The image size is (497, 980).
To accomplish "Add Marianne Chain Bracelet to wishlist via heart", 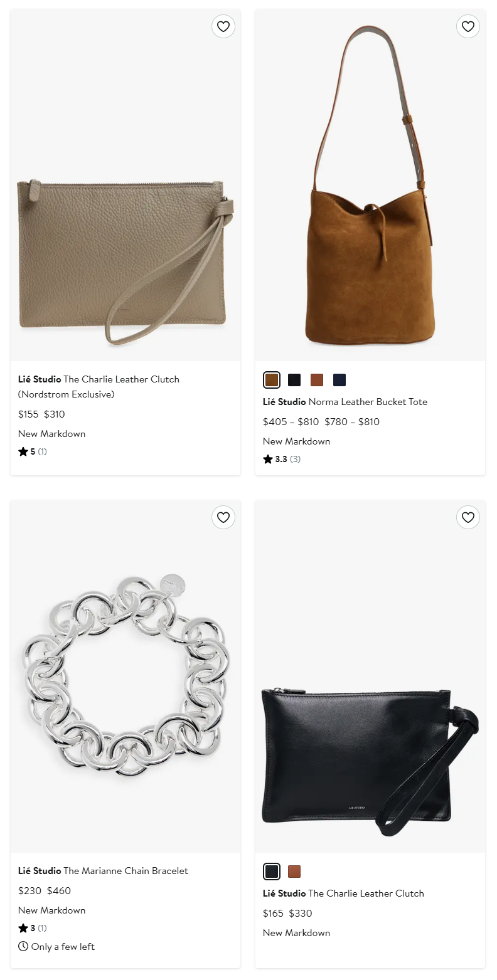I will [x=223, y=517].
